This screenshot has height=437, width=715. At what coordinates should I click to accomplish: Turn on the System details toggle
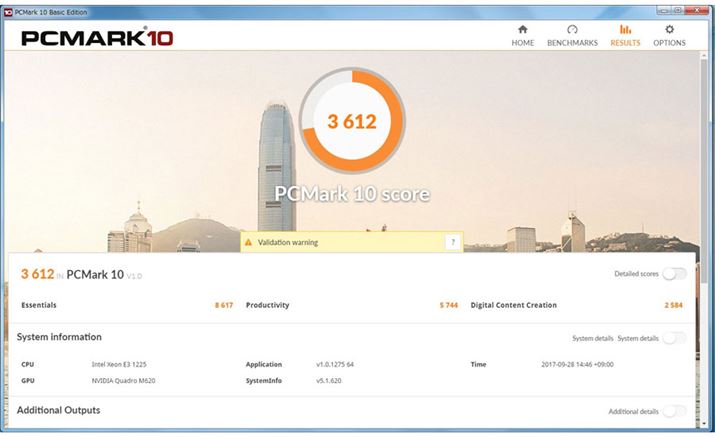pos(674,338)
